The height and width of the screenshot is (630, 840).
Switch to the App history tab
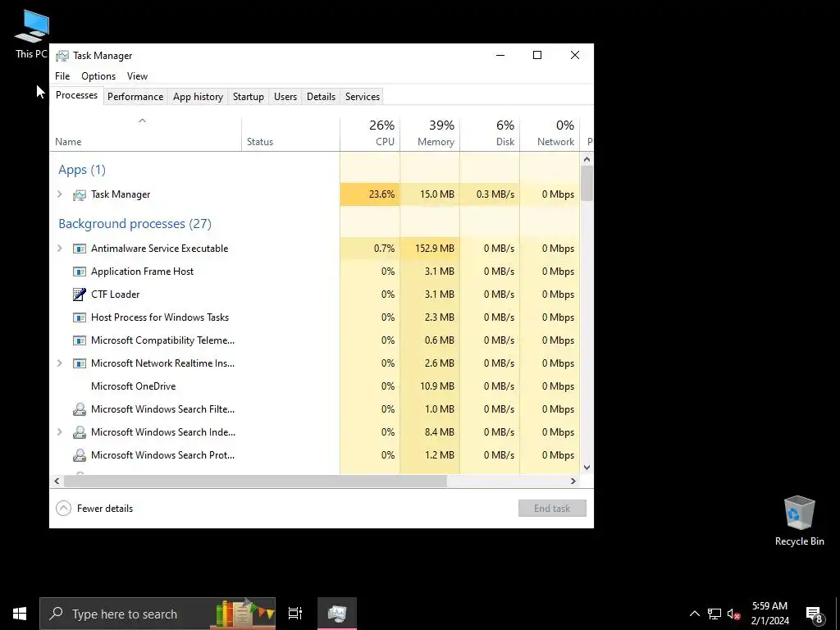coord(198,97)
